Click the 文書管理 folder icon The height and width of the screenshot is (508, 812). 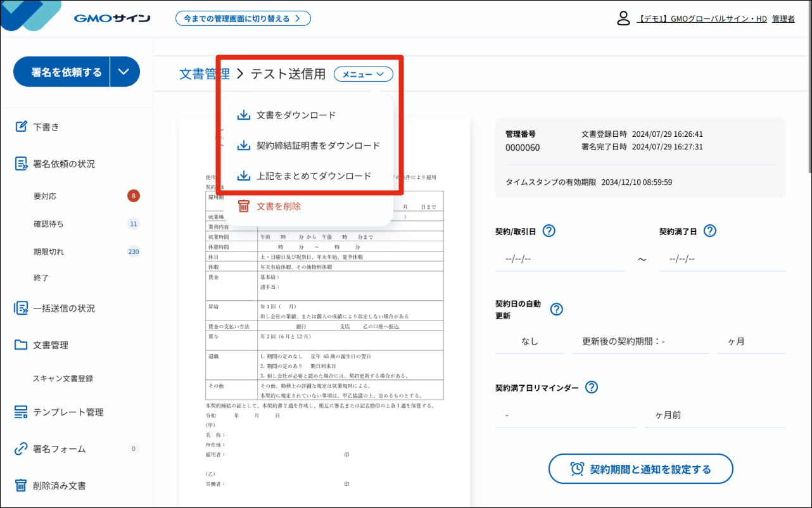(21, 345)
